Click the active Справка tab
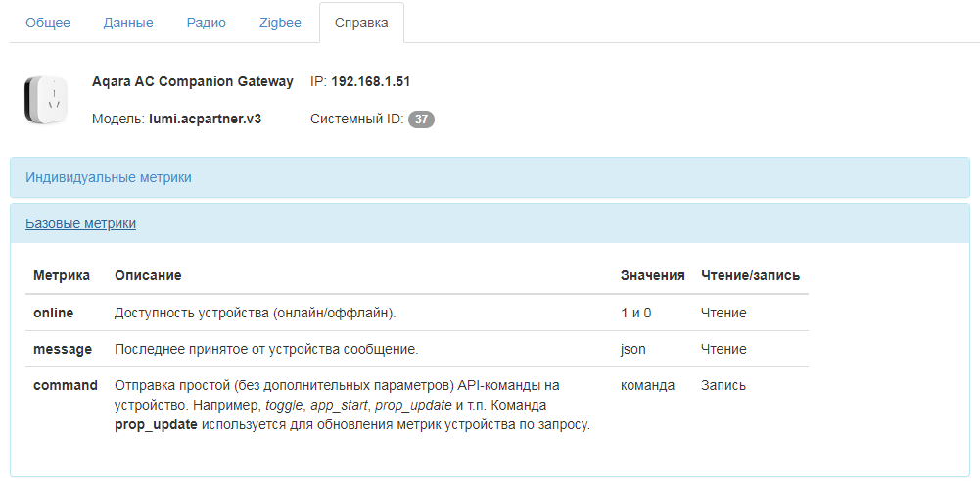The height and width of the screenshot is (486, 980). [361, 23]
